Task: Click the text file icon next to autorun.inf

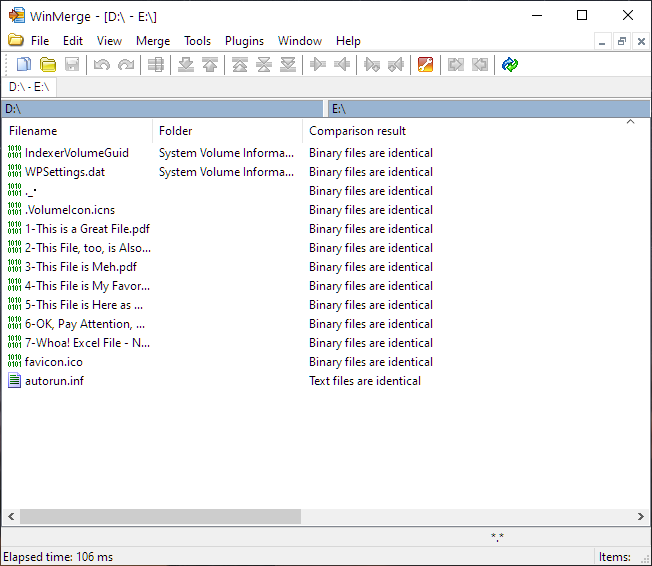Action: (14, 381)
